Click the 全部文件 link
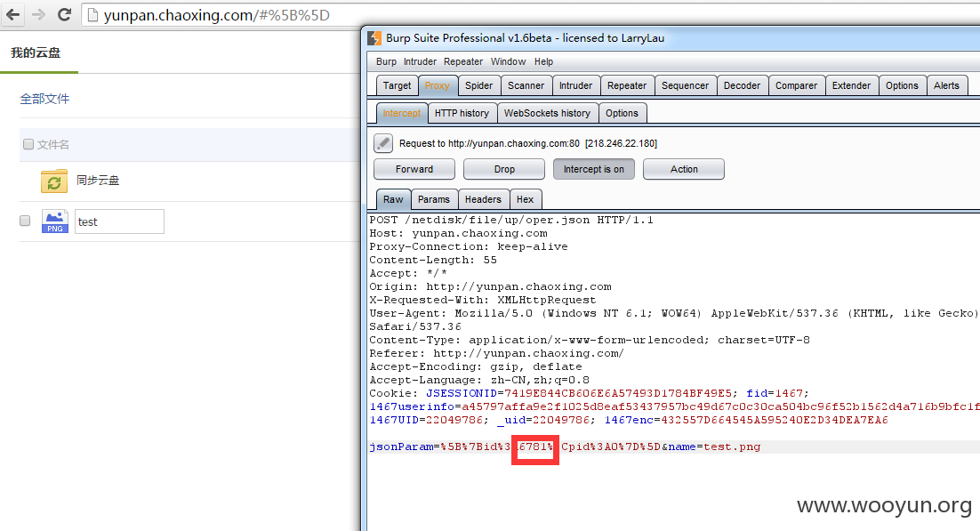980x531 pixels. [x=45, y=99]
